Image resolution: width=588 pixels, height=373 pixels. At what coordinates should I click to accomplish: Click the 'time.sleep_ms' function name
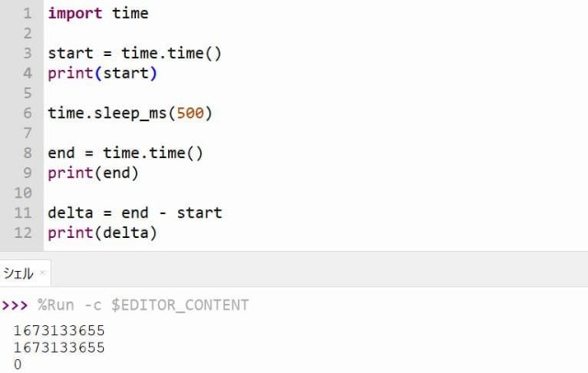pos(107,113)
